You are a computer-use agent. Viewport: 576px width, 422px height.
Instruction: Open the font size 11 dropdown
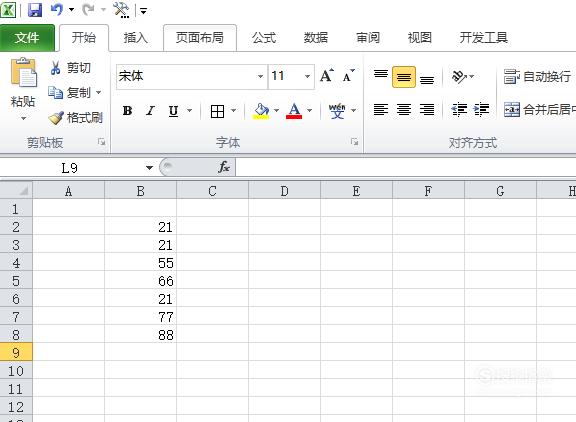tap(307, 76)
